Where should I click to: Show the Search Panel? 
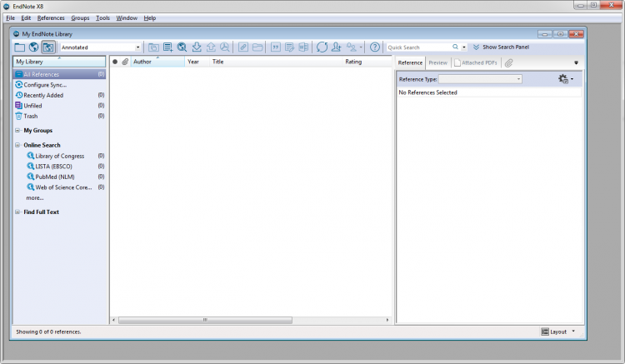501,47
